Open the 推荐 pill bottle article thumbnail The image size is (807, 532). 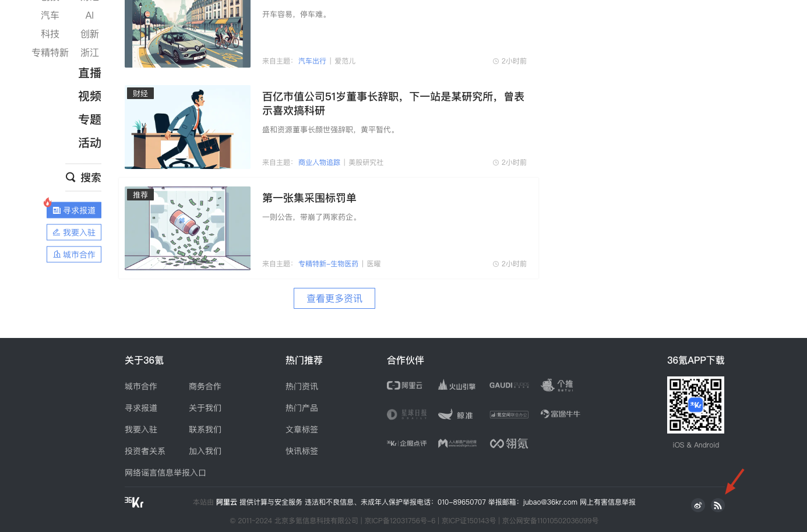(188, 228)
